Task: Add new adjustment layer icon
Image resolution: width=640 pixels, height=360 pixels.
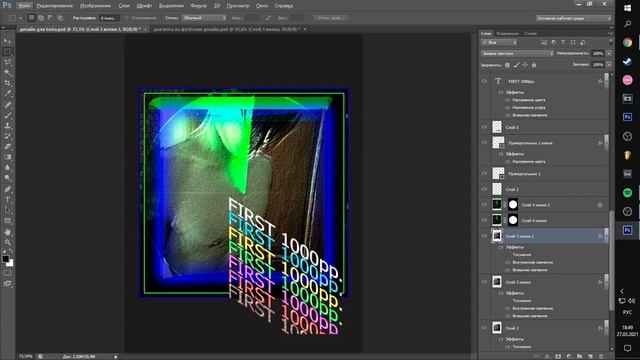Action: (x=569, y=356)
